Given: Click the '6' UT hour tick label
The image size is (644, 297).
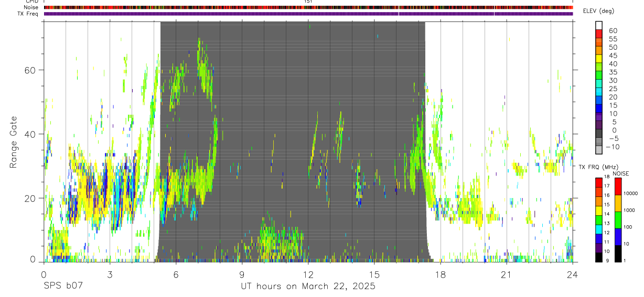Looking at the screenshot, I should coord(176,274).
